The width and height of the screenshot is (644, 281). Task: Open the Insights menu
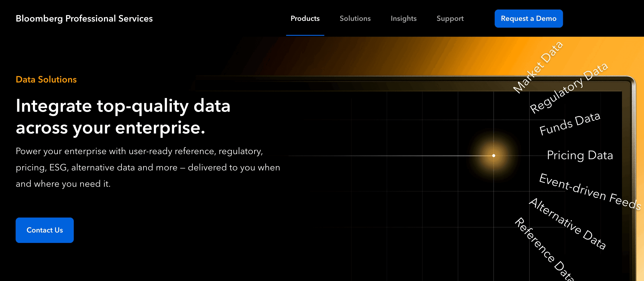pyautogui.click(x=403, y=18)
